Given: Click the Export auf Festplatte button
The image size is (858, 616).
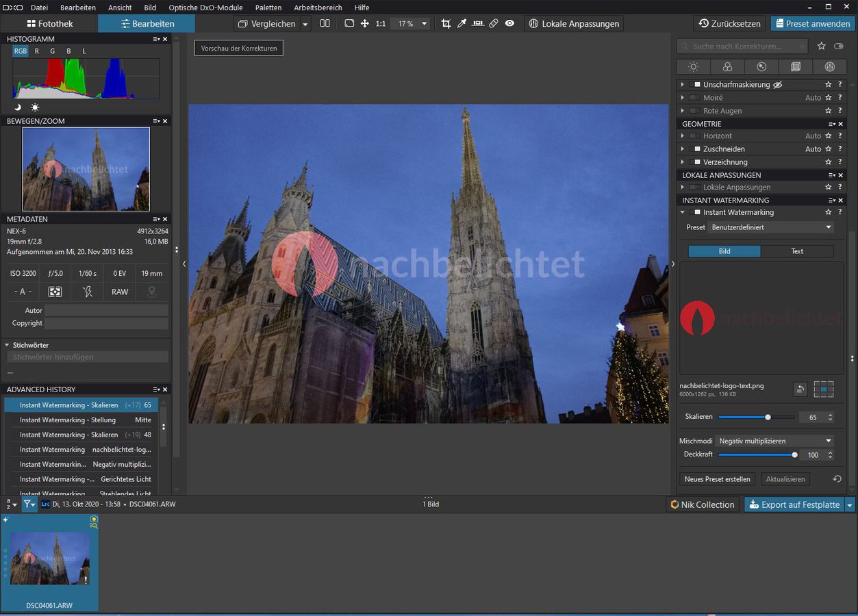Looking at the screenshot, I should (x=794, y=504).
